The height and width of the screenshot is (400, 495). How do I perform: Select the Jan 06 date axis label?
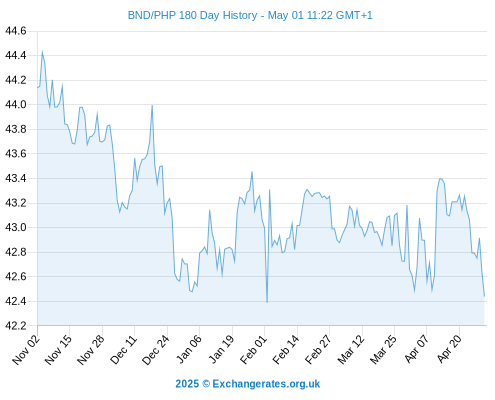pos(188,349)
